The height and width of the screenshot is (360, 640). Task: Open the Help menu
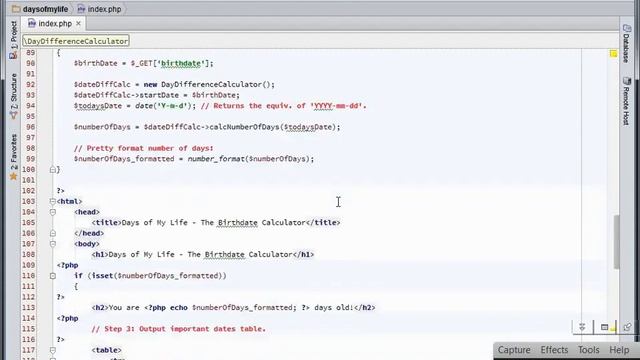(x=619, y=350)
